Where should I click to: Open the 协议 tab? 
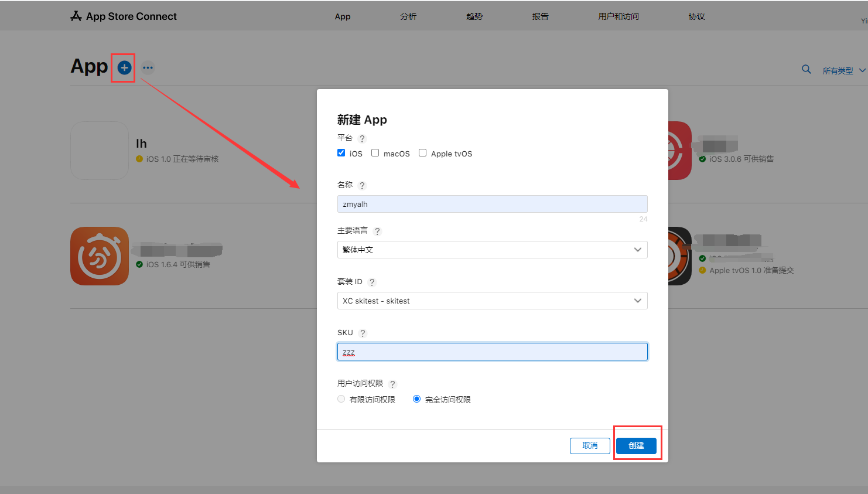(x=697, y=16)
